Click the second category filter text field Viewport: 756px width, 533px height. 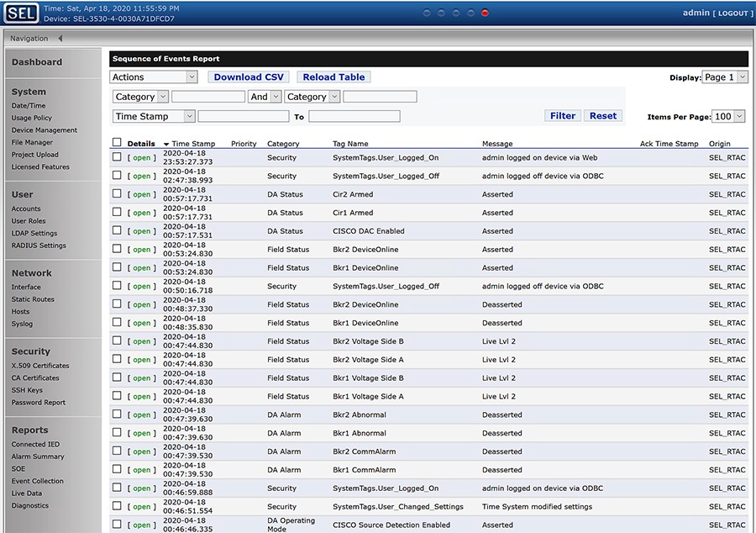click(x=380, y=97)
